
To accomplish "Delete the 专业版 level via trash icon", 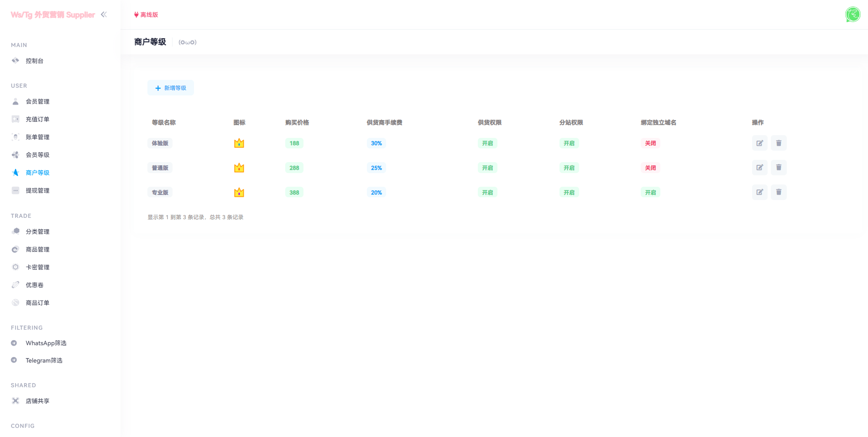I will 779,192.
